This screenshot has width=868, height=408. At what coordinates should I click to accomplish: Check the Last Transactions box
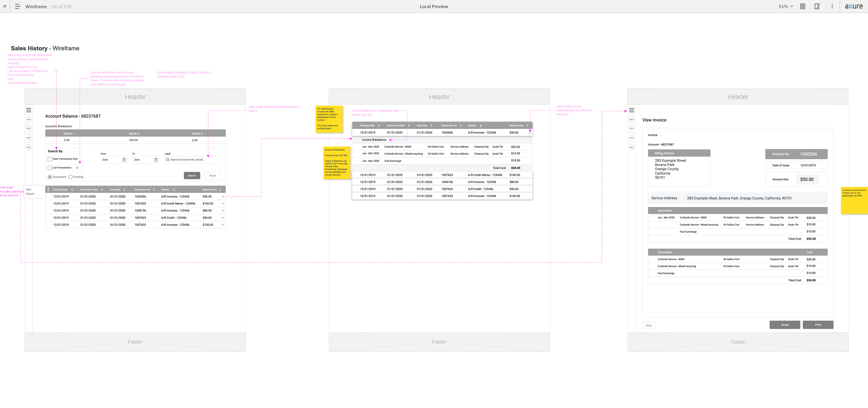point(50,168)
